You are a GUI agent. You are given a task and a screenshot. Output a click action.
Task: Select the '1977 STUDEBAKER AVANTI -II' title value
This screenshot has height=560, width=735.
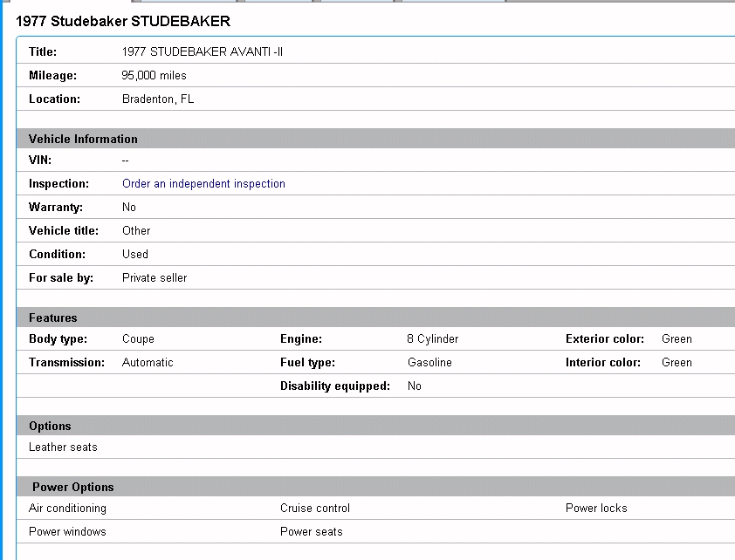[202, 51]
